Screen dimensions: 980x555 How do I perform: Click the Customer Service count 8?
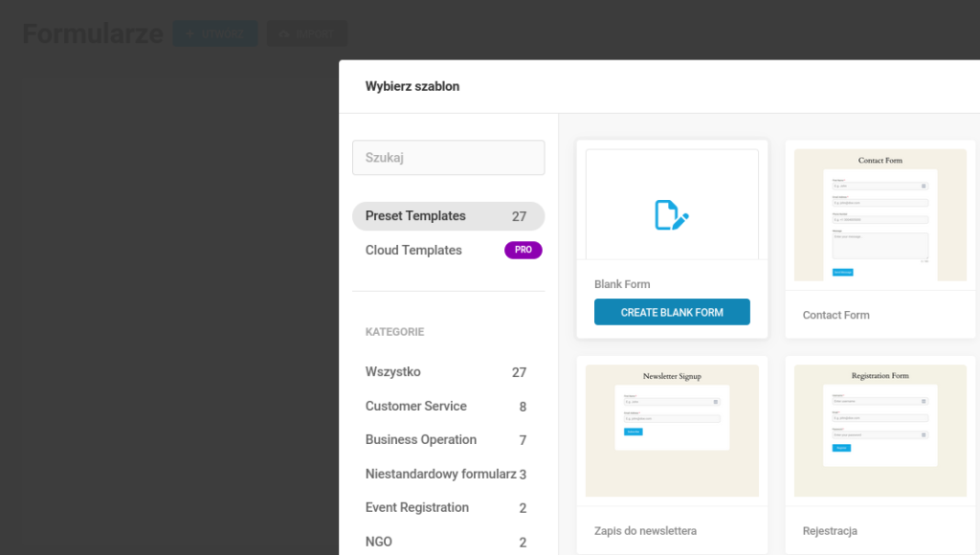pos(523,407)
